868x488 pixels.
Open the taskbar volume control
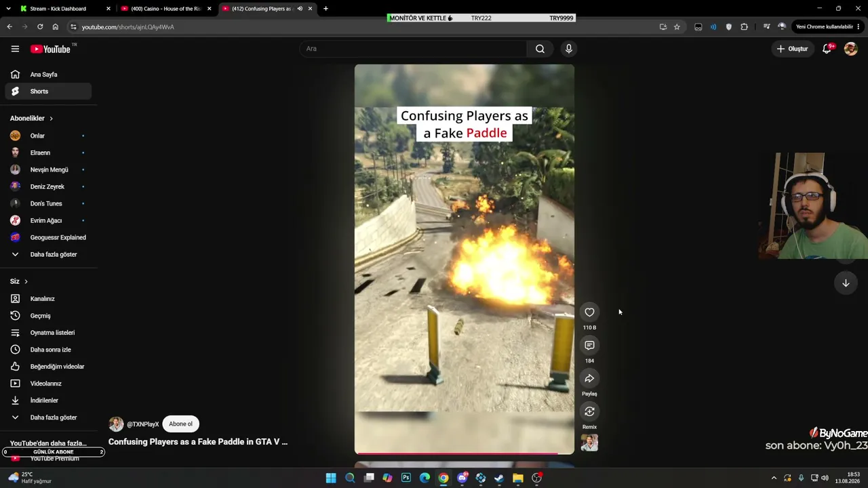(825, 478)
